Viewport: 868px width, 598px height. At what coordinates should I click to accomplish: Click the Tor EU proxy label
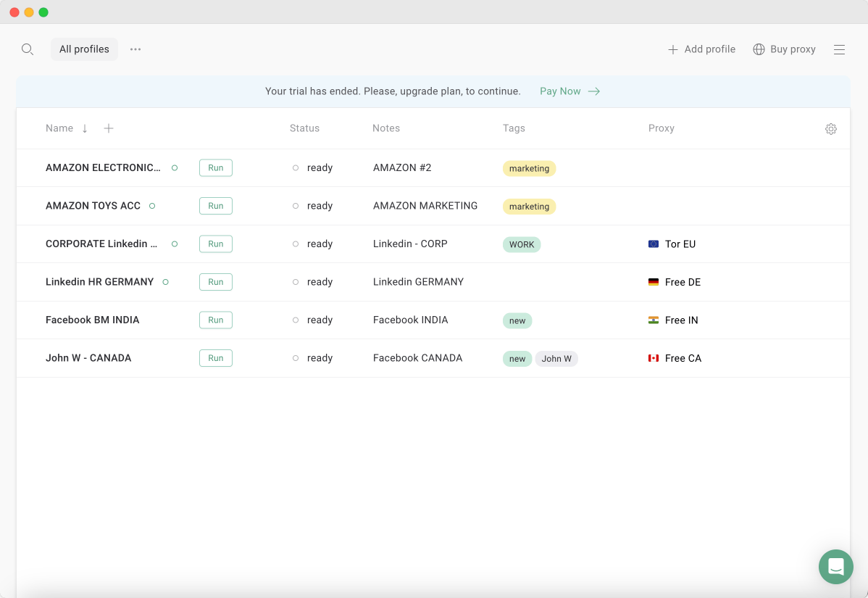[680, 244]
